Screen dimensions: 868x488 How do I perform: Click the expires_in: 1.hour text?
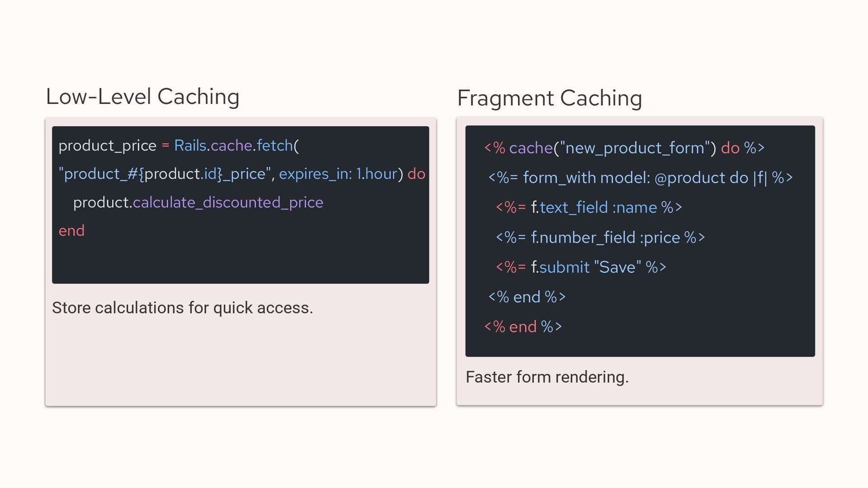tap(338, 174)
